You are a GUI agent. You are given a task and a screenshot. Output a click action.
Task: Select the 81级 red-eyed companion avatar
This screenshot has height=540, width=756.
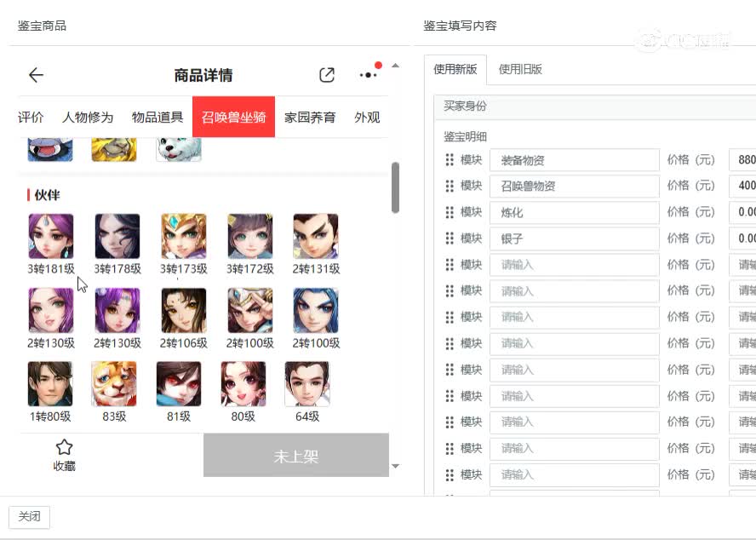(x=179, y=384)
